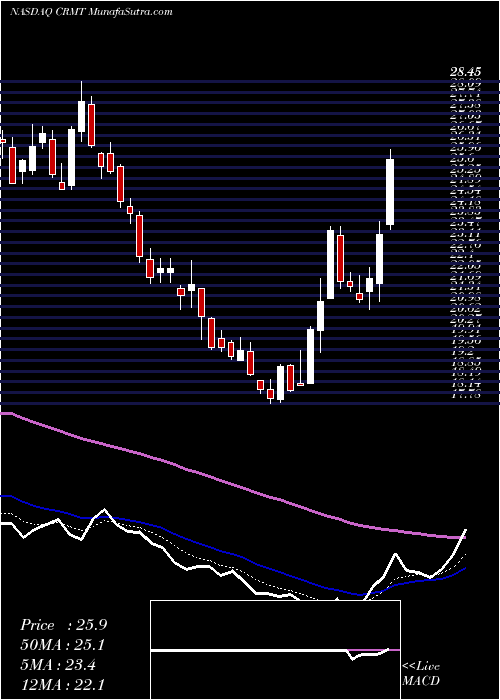Click the 'Price : 25.9' readout
The image size is (500, 700).
pos(63,625)
